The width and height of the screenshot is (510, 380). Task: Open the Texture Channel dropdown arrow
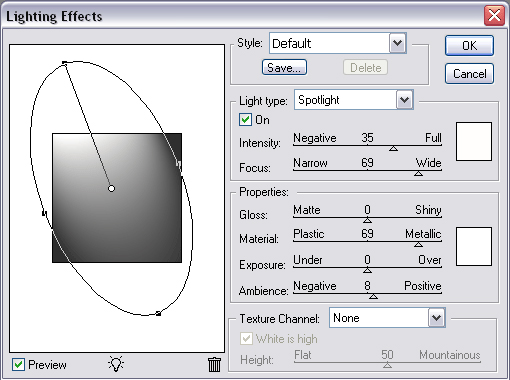click(436, 318)
